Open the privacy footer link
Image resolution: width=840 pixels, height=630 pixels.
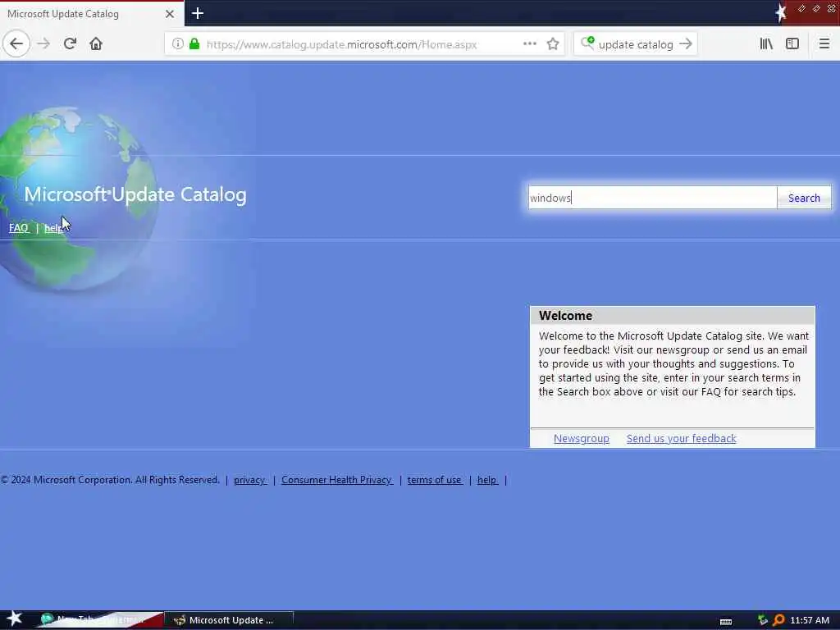pyautogui.click(x=249, y=480)
